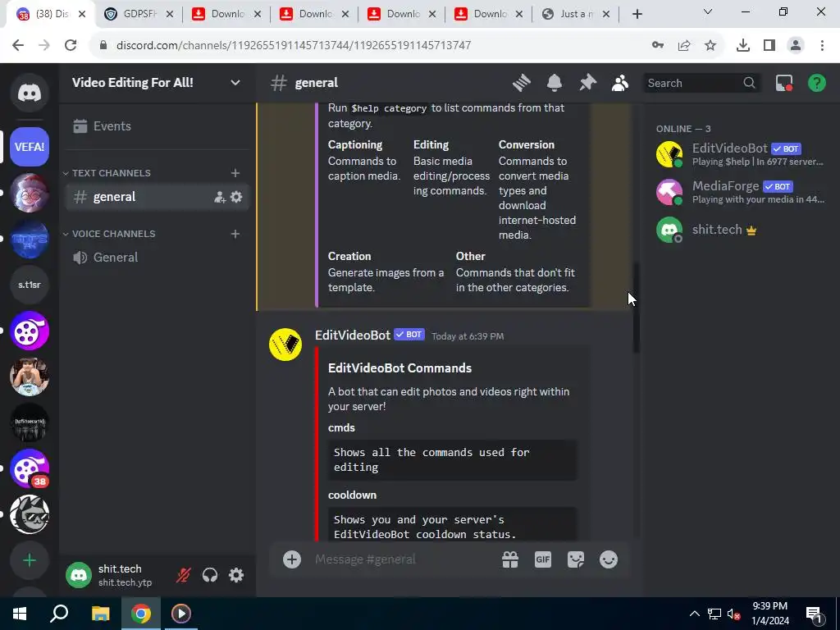Viewport: 840px width, 630px height.
Task: Toggle member list visibility
Action: tap(620, 83)
